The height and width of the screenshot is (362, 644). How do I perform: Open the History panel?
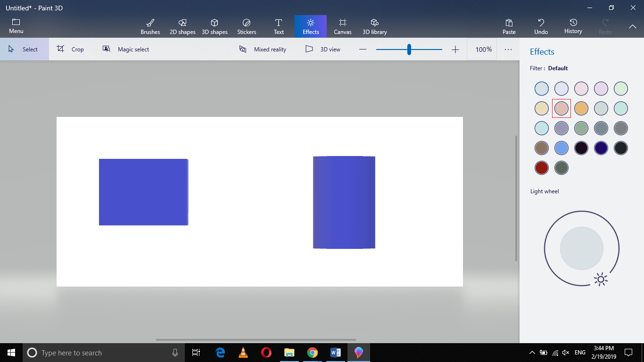(573, 26)
